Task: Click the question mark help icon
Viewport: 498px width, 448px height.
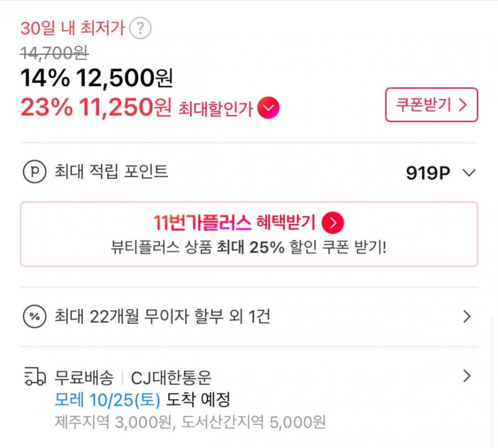Action: pos(140,28)
